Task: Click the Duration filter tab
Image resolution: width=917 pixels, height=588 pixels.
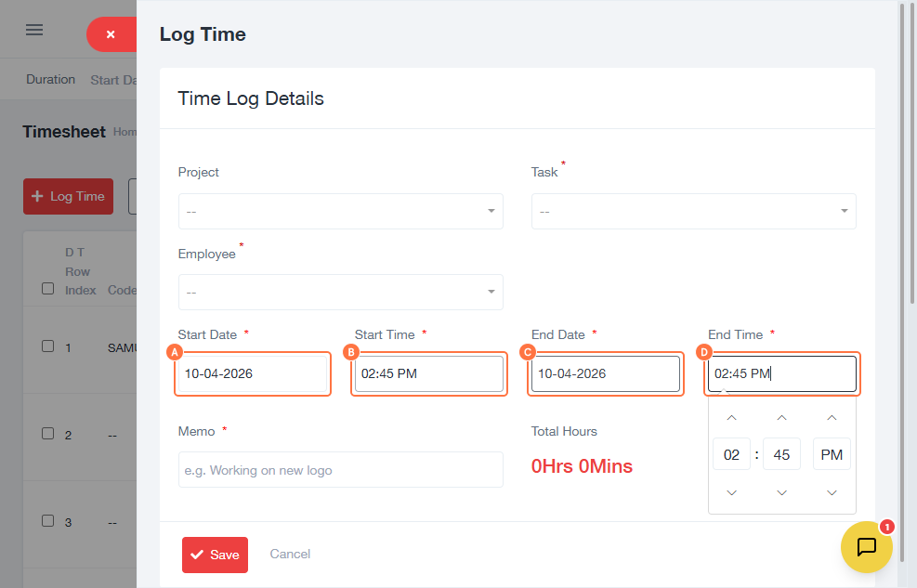Action: [x=50, y=80]
